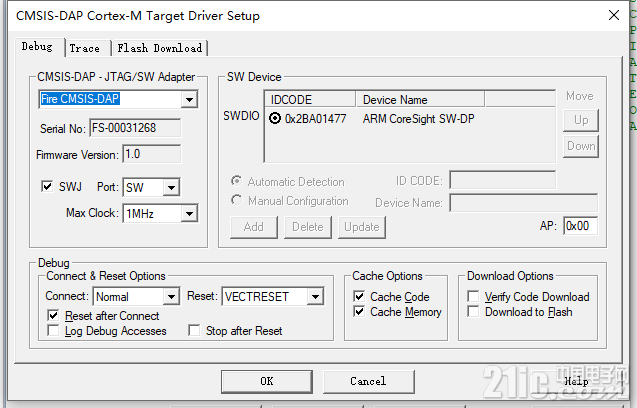637x408 pixels.
Task: Open the Connect Normal dropdown
Action: 171,296
